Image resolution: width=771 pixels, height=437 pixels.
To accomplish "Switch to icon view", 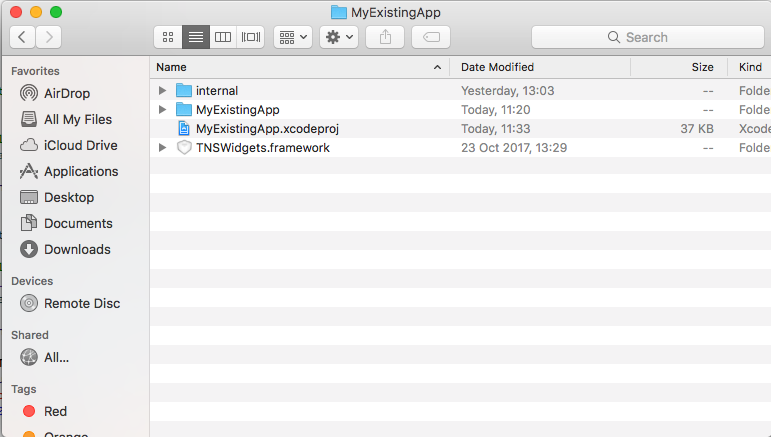I will (x=168, y=37).
